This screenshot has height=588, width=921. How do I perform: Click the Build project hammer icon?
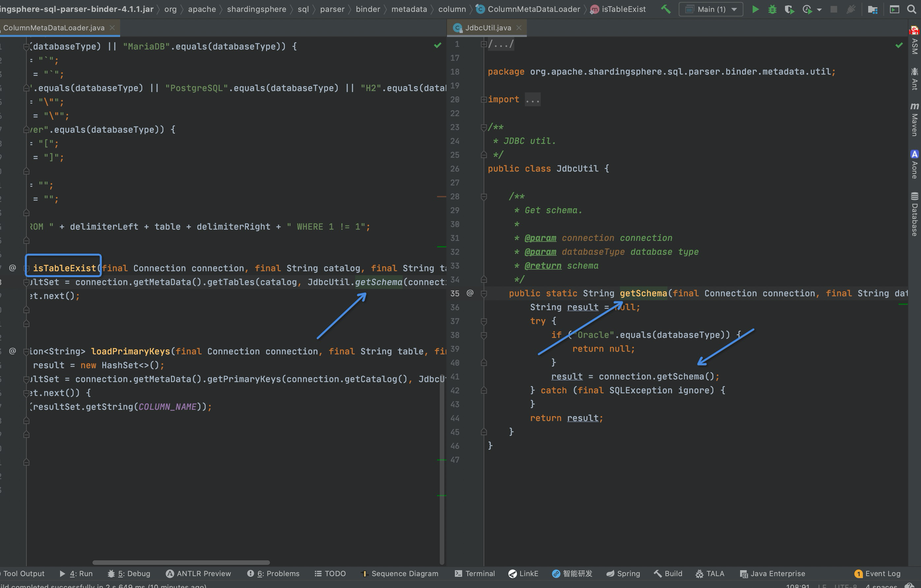pyautogui.click(x=665, y=9)
